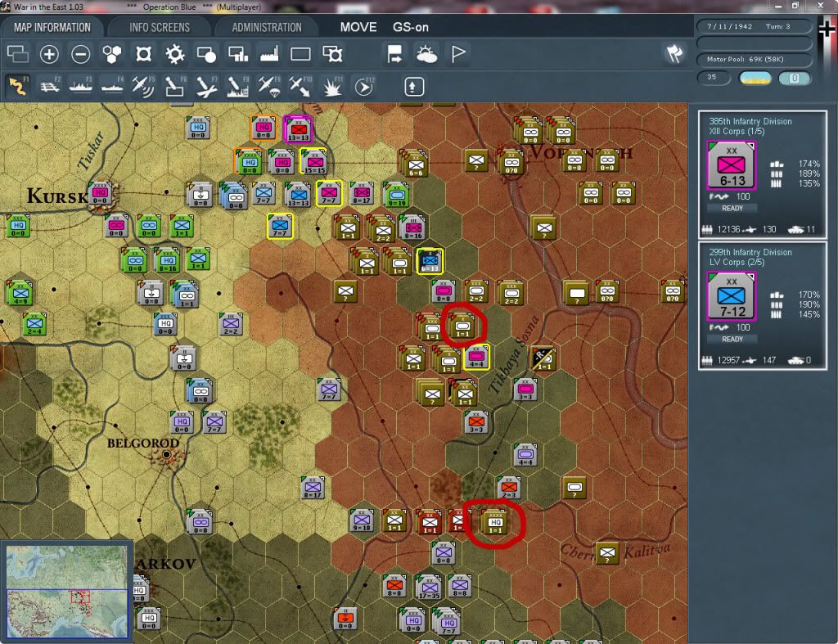Image resolution: width=838 pixels, height=644 pixels.
Task: Zoom out on the map
Action: (81, 54)
